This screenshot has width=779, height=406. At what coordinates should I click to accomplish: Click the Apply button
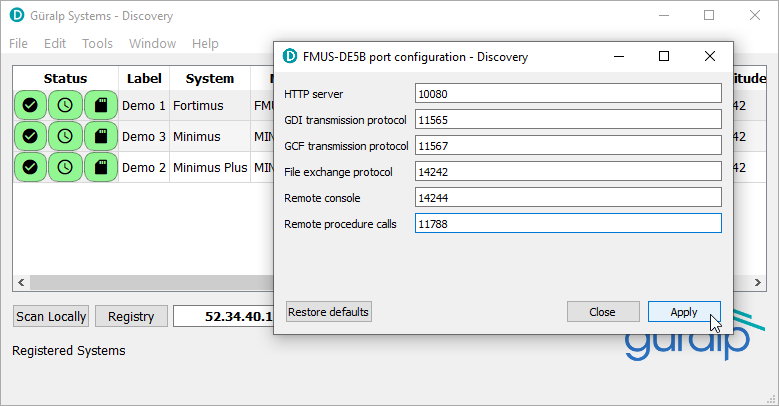(684, 312)
